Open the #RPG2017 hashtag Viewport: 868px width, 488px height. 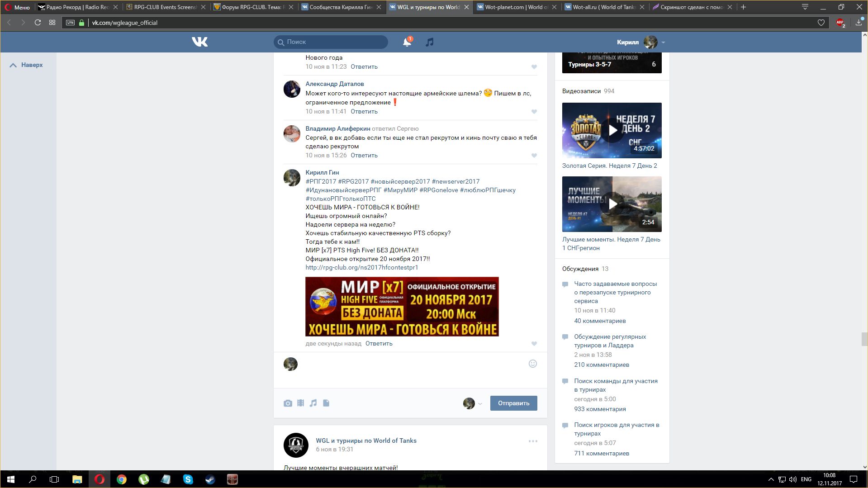coord(353,182)
